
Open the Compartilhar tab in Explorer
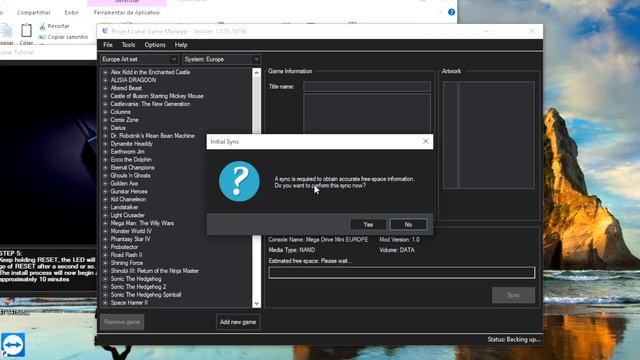pos(33,13)
